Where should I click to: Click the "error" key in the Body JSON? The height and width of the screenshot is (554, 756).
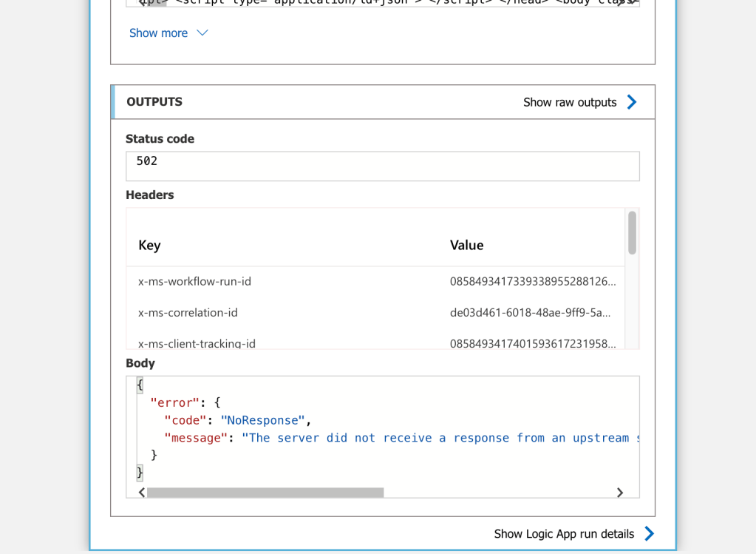[174, 402]
